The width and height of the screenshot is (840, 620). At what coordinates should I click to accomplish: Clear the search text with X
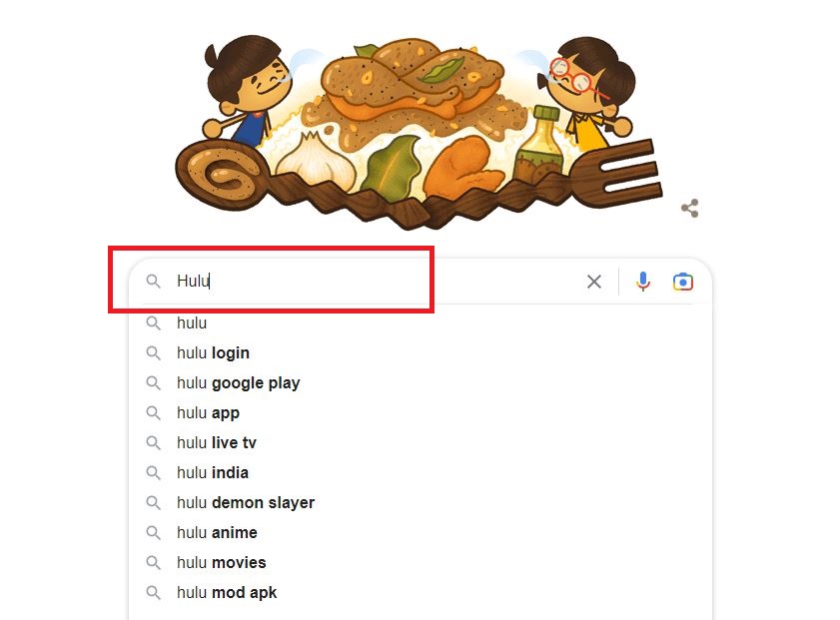(594, 282)
